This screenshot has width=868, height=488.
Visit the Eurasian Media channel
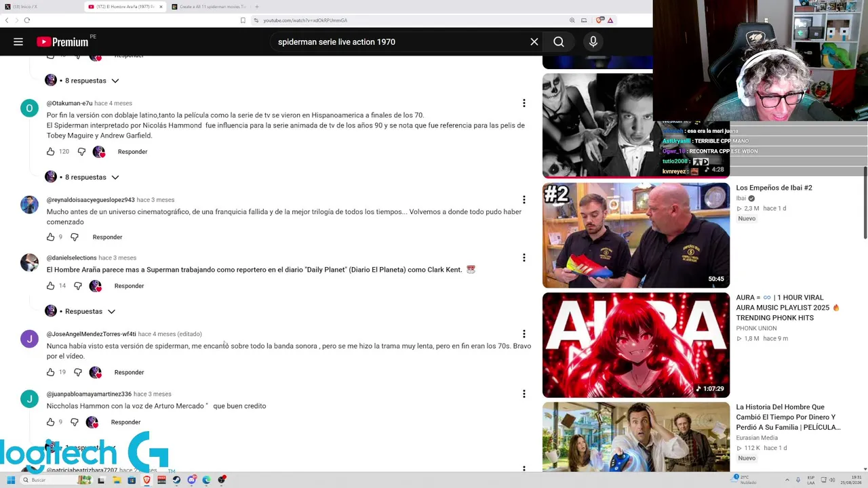coord(757,438)
